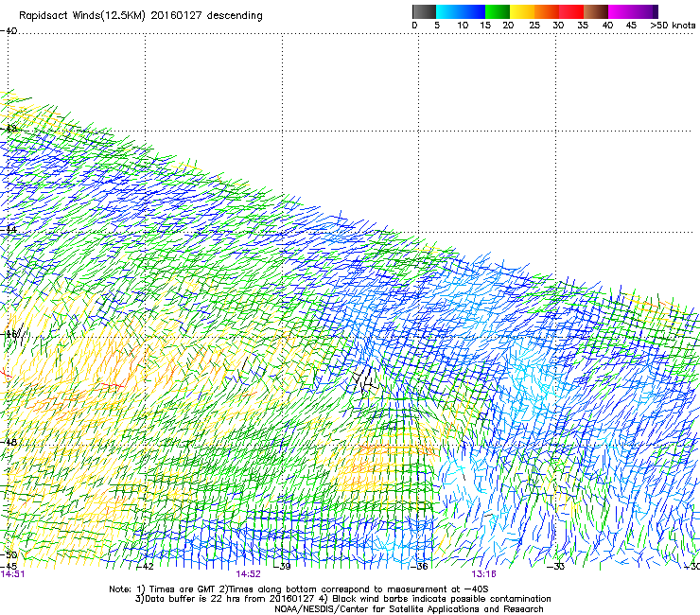Click the legend tick label '10'
Image resolution: width=700 pixels, height=615 pixels.
coord(463,26)
